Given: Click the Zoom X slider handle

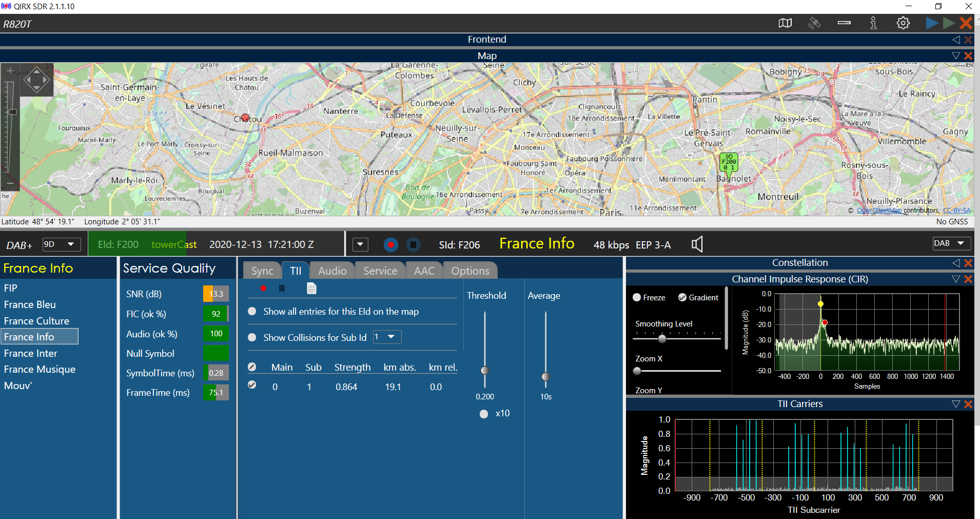Looking at the screenshot, I should coord(637,371).
